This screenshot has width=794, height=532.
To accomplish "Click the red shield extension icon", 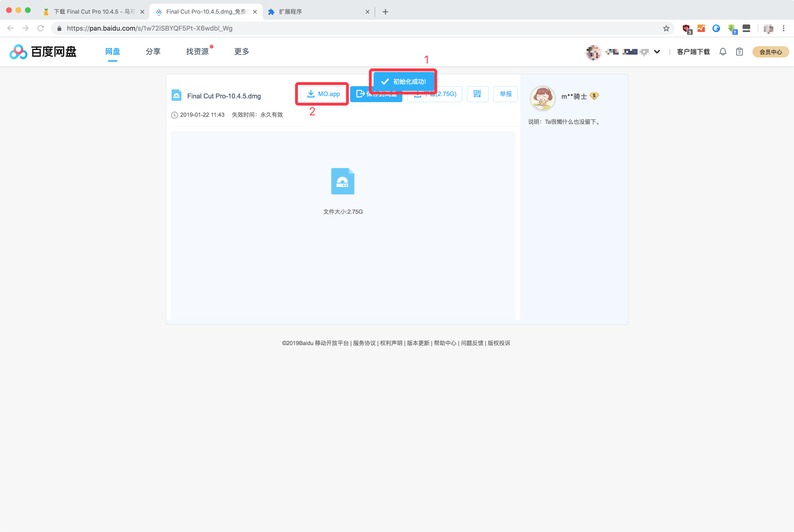I will pos(687,29).
